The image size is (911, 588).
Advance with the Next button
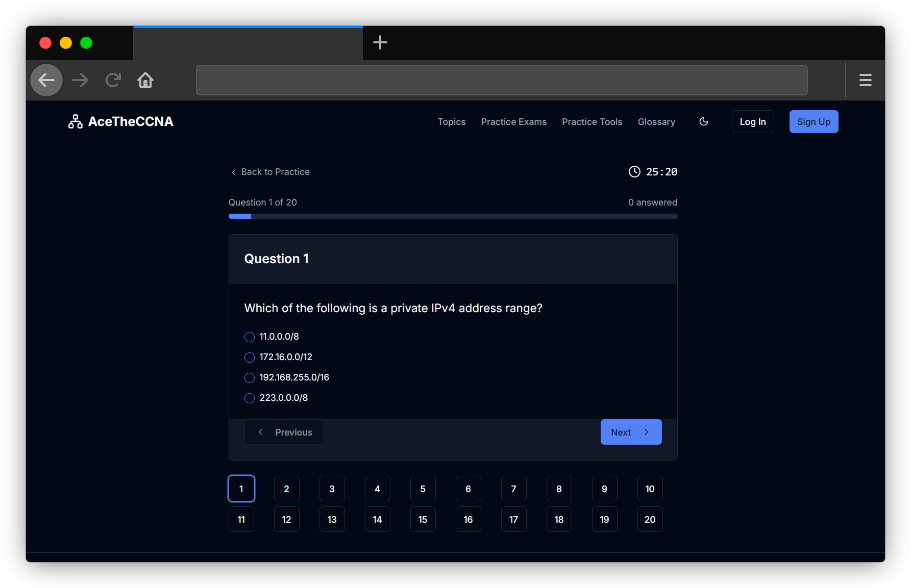tap(631, 432)
